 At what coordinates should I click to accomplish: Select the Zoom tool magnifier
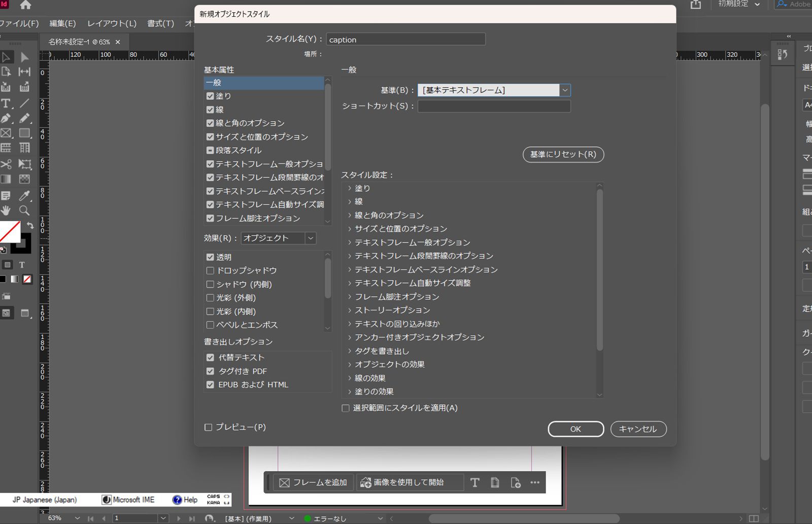click(x=24, y=211)
